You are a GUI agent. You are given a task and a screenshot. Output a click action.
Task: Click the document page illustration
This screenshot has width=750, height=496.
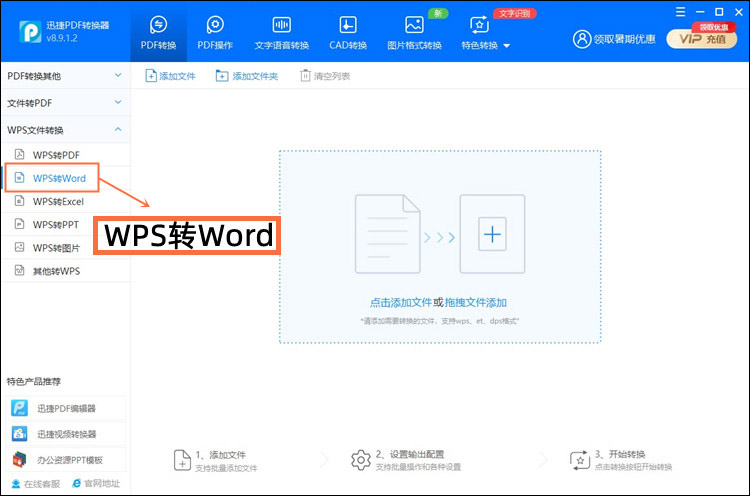387,234
